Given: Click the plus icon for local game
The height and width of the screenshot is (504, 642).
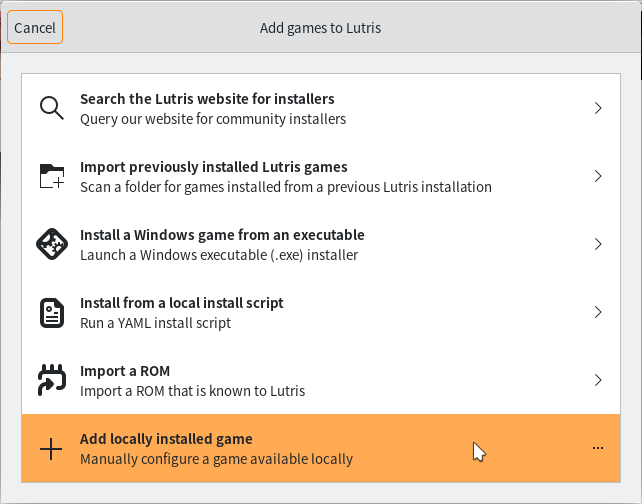Looking at the screenshot, I should click(x=51, y=449).
